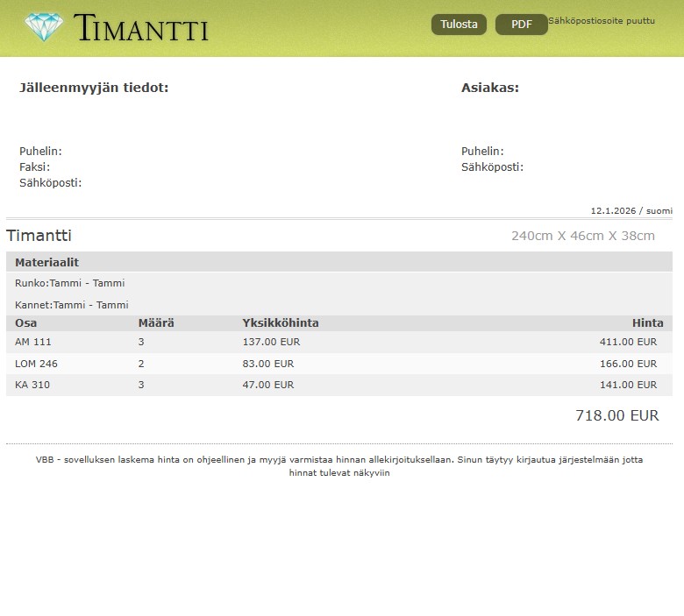Click the 'Sähköpostiosoite puuttuu' notice
This screenshot has height=616, width=684.
point(602,20)
